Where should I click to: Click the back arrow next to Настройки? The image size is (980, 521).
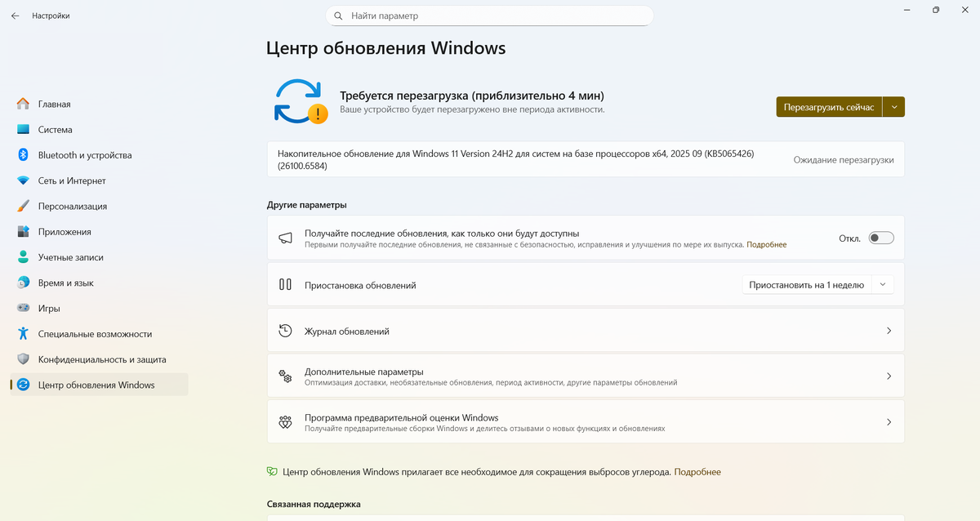[15, 16]
